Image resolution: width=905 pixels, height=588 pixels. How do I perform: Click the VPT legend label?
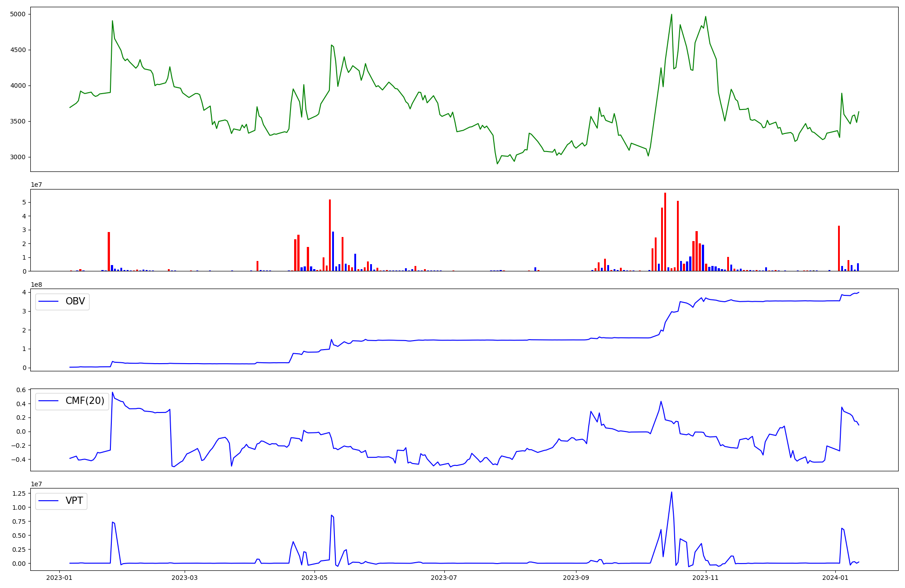(74, 501)
